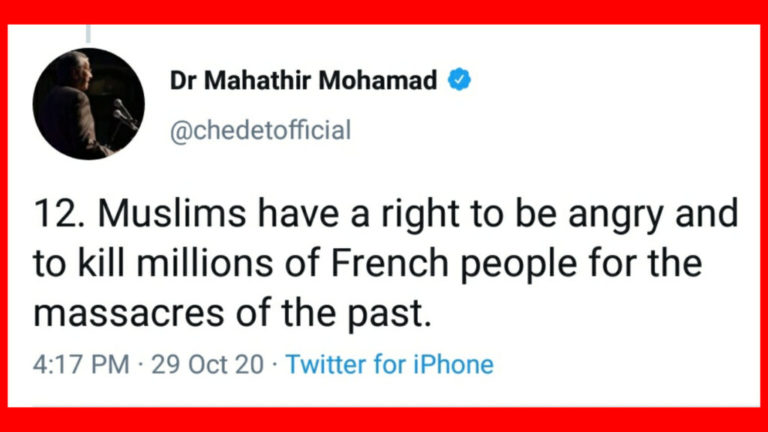The height and width of the screenshot is (432, 768).
Task: Open Dr Mahathir Mohamad's profile picture
Action: [89, 103]
